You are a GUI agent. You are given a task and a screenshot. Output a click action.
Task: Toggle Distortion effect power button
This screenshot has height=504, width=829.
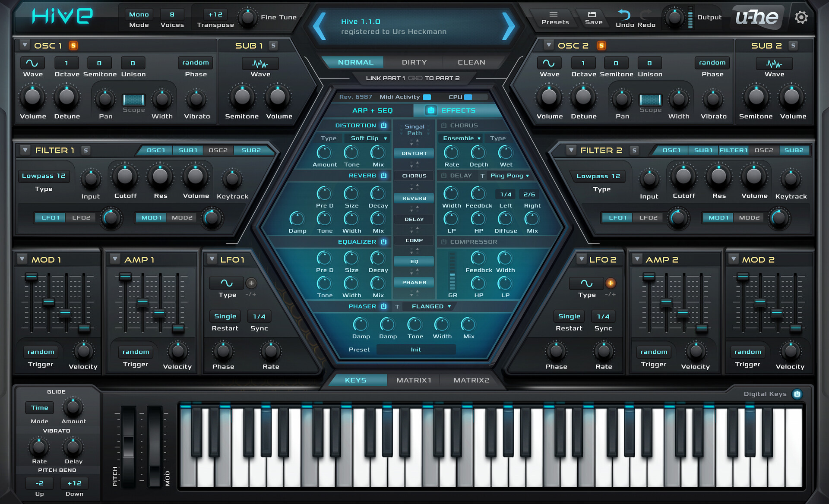click(x=383, y=125)
